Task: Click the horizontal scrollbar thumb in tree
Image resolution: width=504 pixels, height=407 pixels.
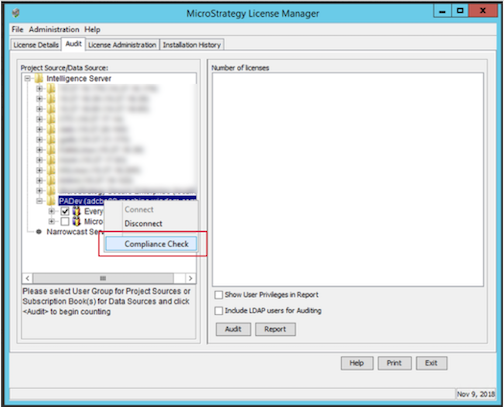Action: coord(103,278)
